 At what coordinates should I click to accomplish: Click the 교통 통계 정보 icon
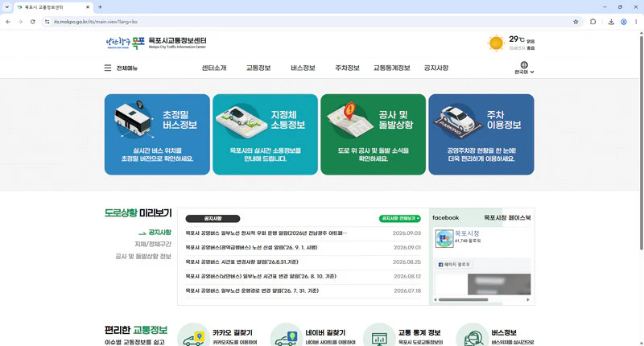(x=379, y=336)
